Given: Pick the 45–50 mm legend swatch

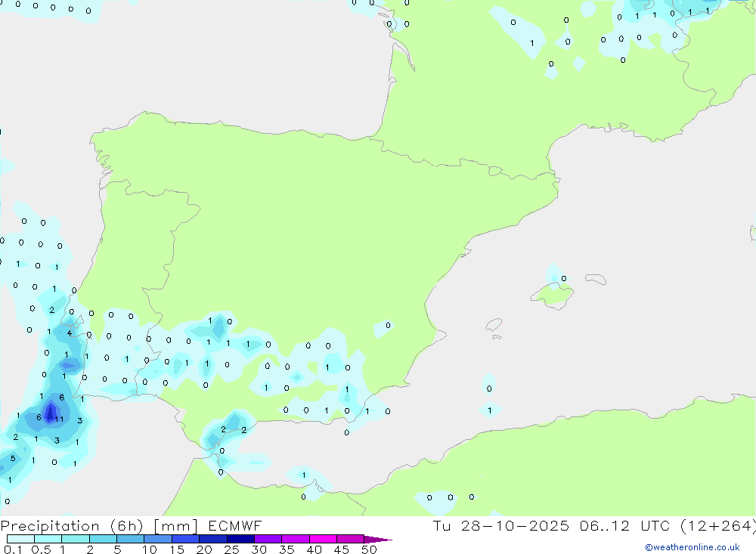Looking at the screenshot, I should [x=351, y=539].
